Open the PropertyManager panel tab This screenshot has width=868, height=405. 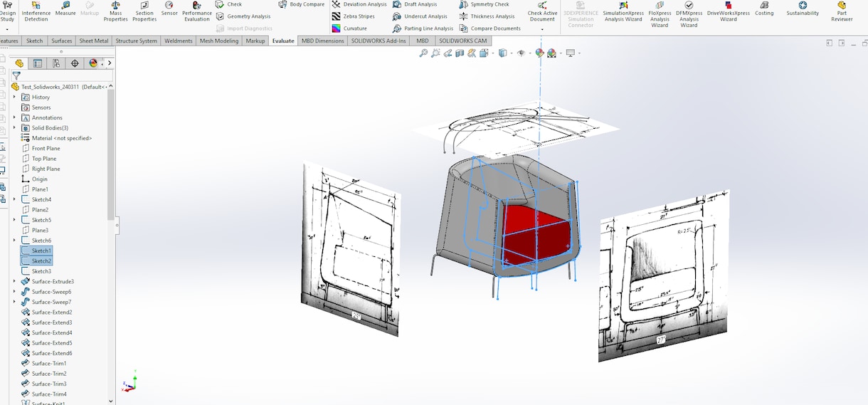(38, 63)
